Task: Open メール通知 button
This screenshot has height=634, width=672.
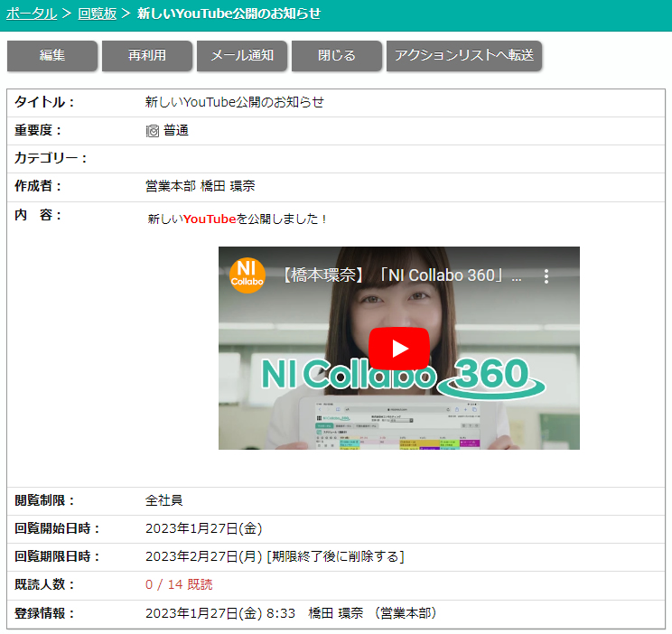Action: point(242,55)
